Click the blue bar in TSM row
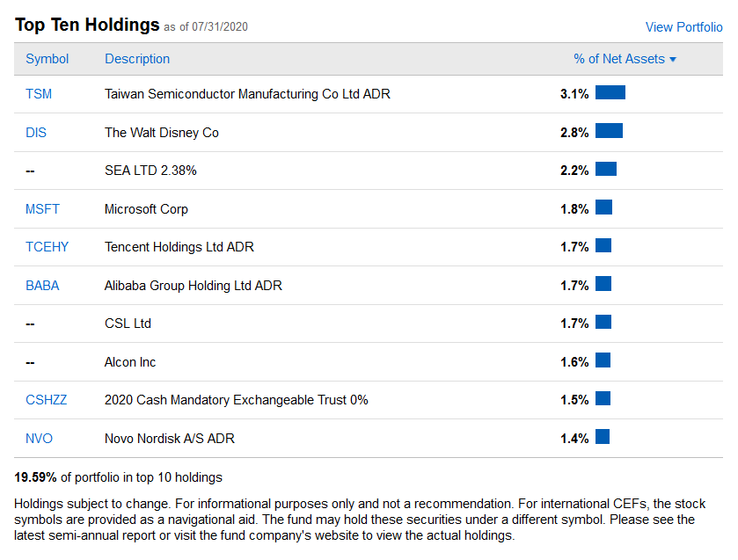 [610, 92]
